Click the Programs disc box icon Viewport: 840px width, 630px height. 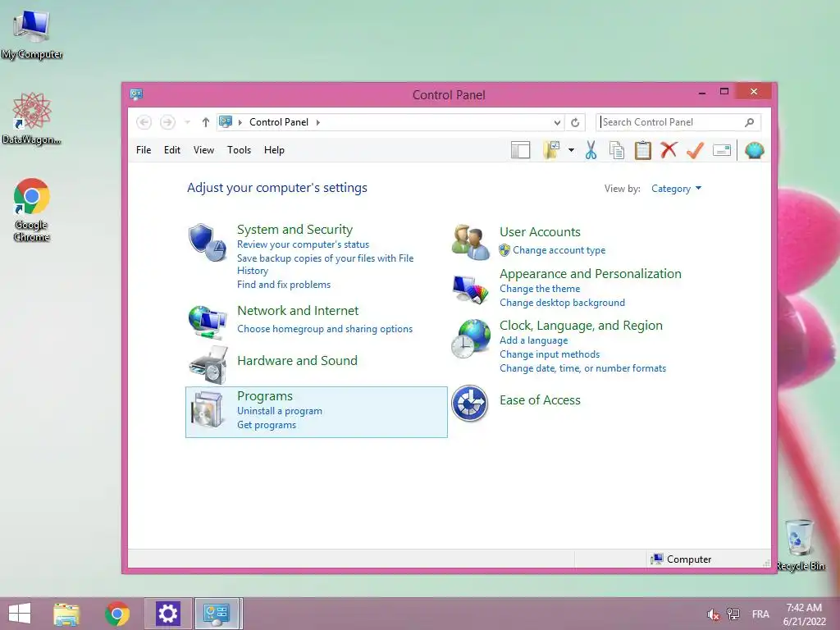point(208,409)
